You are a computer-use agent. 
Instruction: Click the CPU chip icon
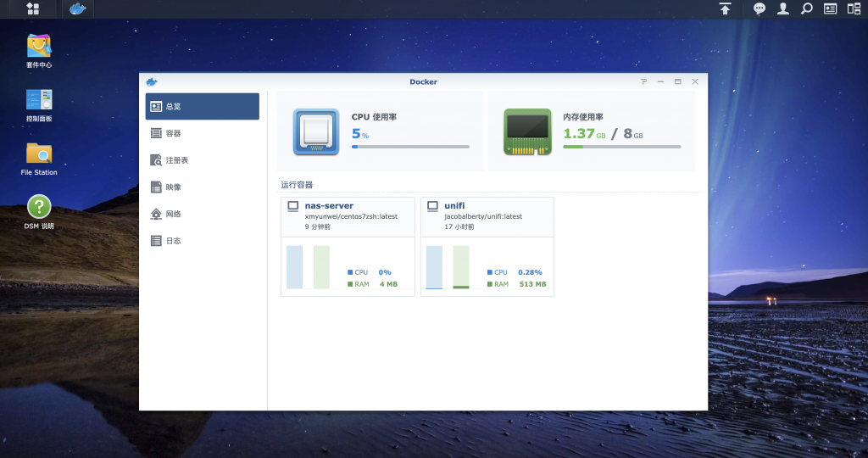[316, 131]
